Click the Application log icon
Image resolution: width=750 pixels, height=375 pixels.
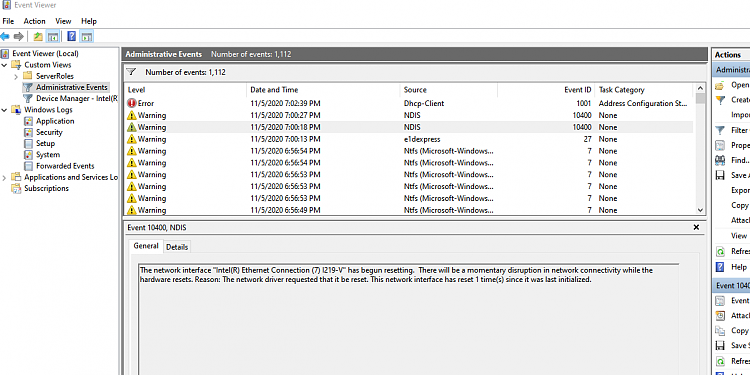[x=28, y=121]
